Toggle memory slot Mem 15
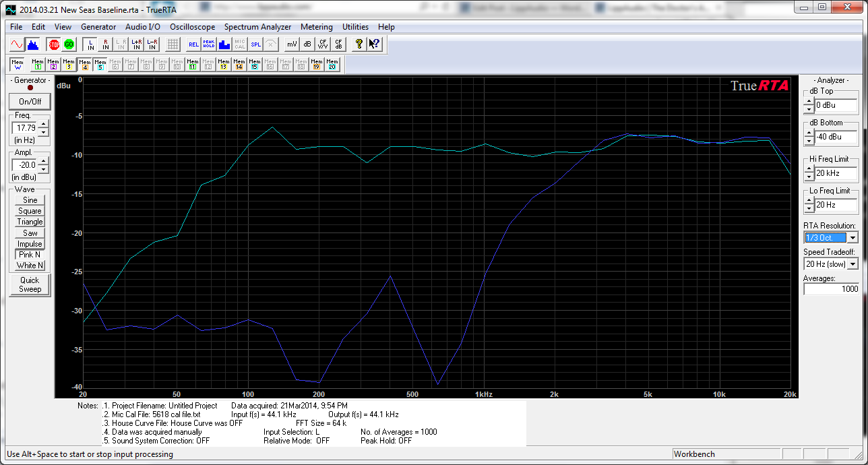Viewport: 868px width, 465px height. click(x=255, y=65)
